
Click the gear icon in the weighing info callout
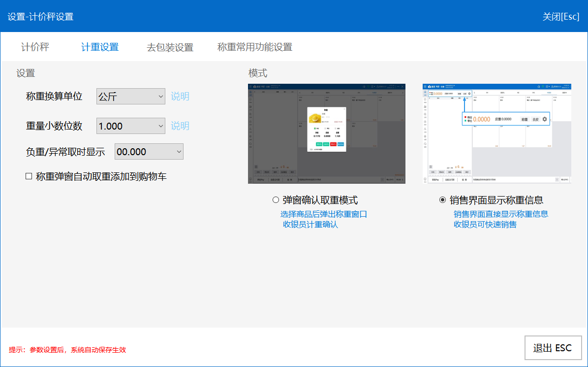pyautogui.click(x=544, y=119)
